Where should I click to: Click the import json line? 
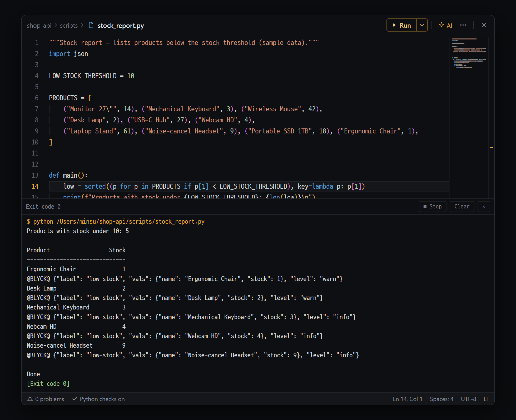coord(68,54)
